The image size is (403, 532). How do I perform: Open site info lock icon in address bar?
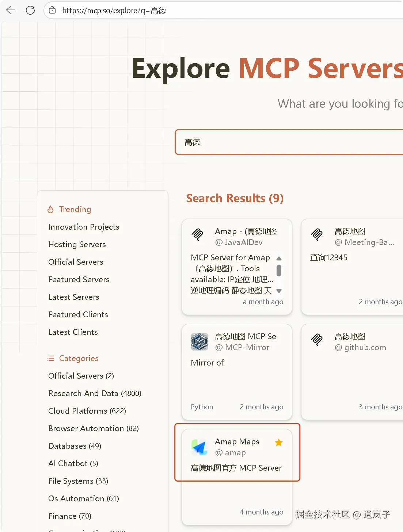[x=53, y=10]
